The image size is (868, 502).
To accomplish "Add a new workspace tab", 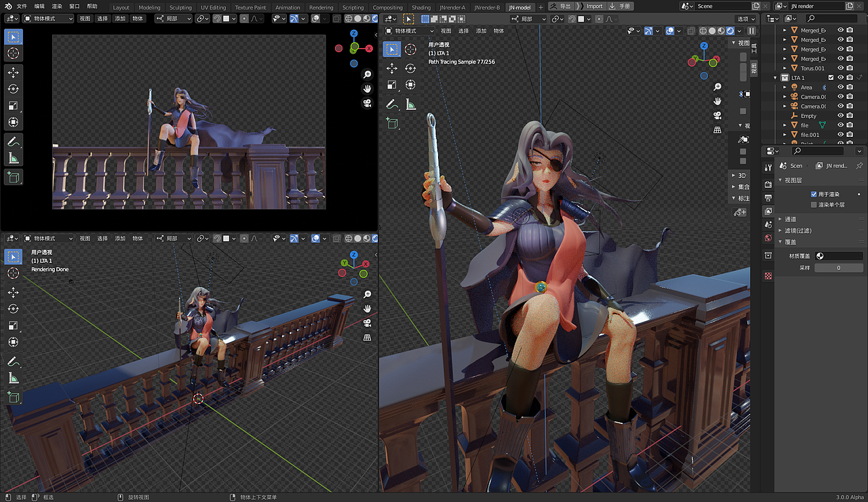I will tap(541, 7).
